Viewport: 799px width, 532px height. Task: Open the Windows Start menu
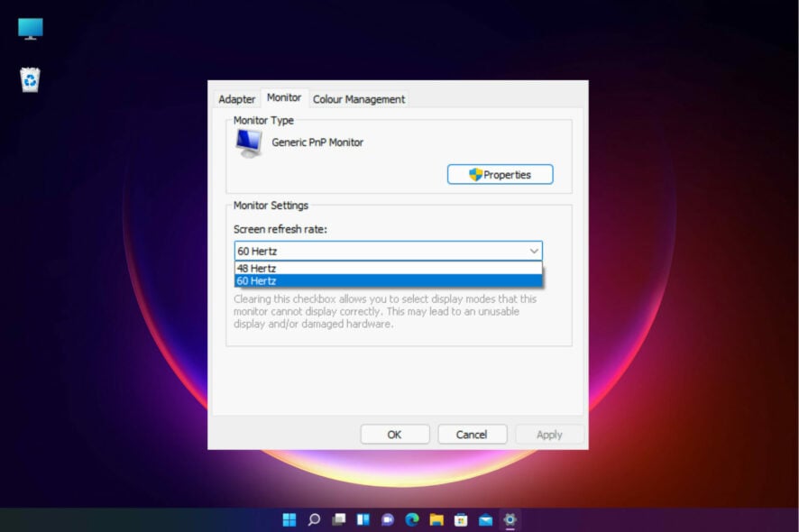(289, 519)
